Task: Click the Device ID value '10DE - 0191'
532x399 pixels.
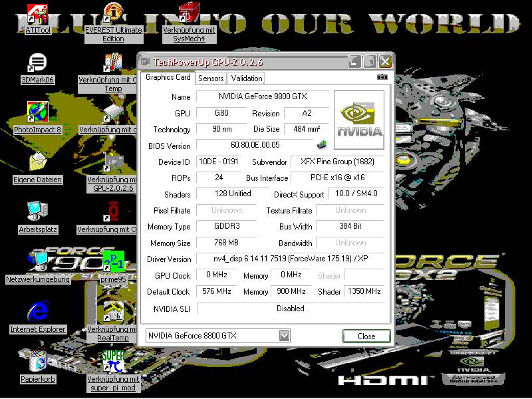Action: click(219, 162)
